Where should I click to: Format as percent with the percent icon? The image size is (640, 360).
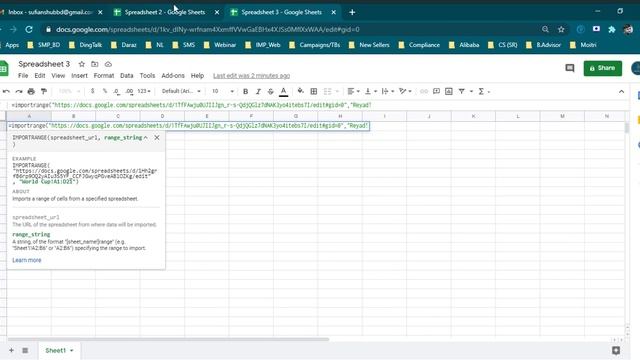(x=105, y=91)
